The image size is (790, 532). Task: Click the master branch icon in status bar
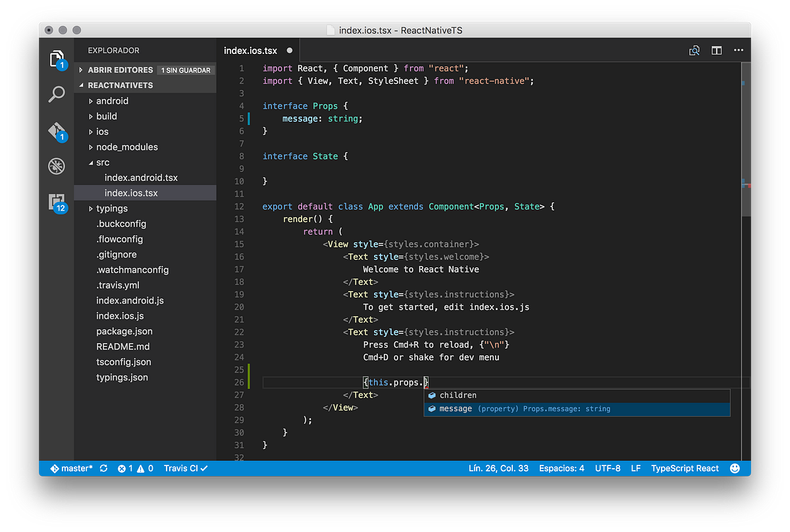tap(71, 468)
